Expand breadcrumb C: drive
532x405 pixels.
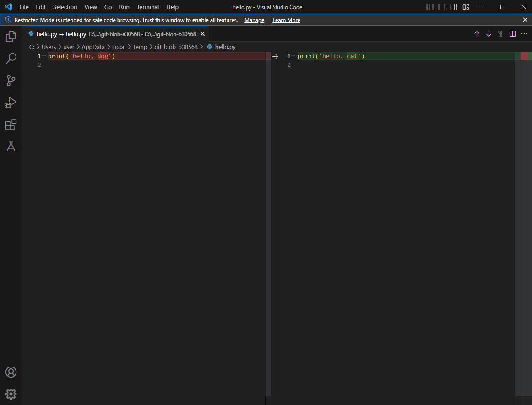click(32, 47)
